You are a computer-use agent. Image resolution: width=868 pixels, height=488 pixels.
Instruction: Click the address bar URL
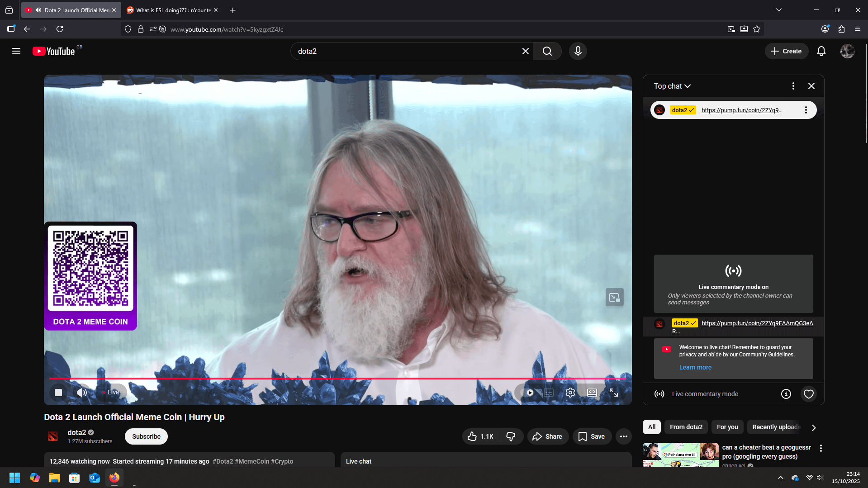pos(227,29)
